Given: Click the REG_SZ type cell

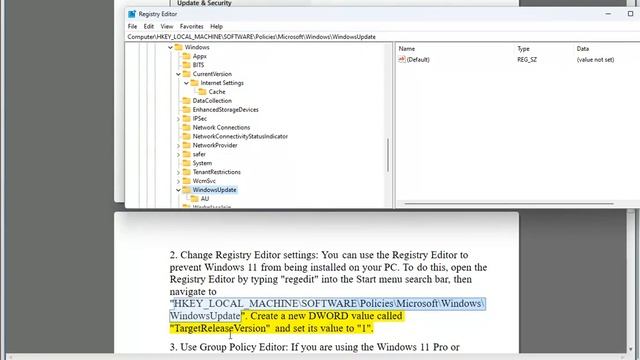Looking at the screenshot, I should 527,60.
